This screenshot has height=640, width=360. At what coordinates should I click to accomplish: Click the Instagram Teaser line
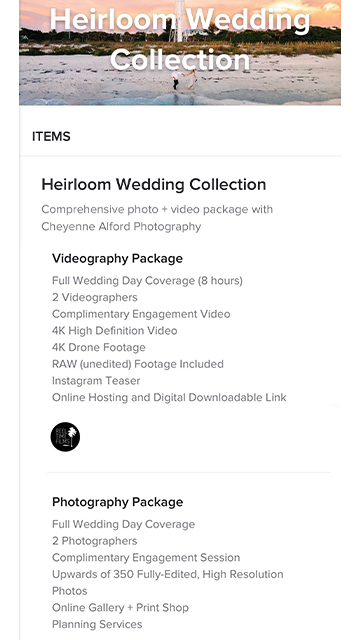[96, 381]
